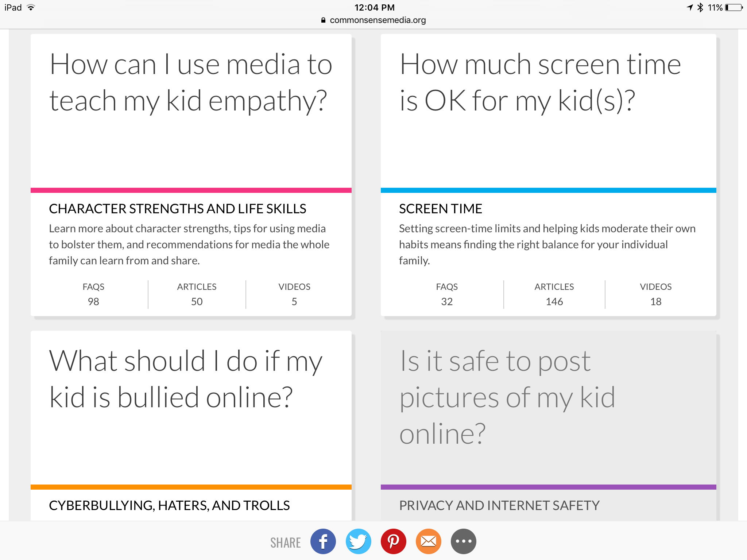
Task: Pin page with Pinterest icon
Action: click(393, 541)
